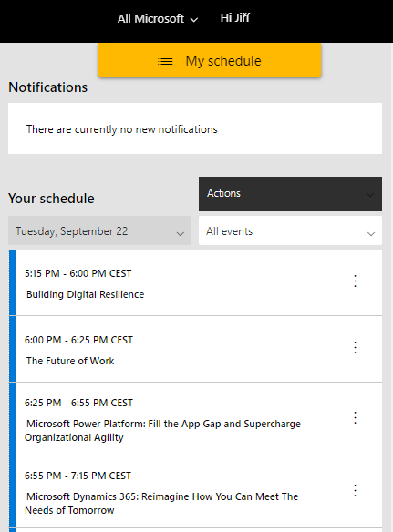
Task: Open more options for Microsoft Dynamics 365 session
Action: tap(355, 491)
